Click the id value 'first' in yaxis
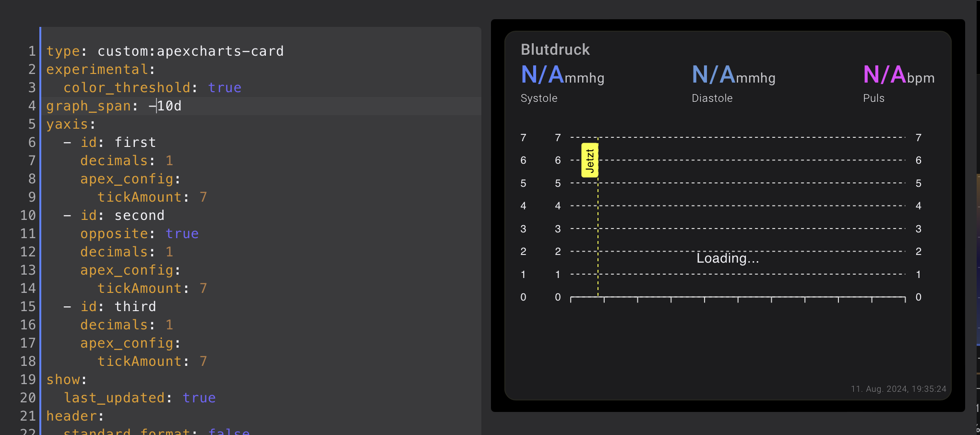 [135, 143]
